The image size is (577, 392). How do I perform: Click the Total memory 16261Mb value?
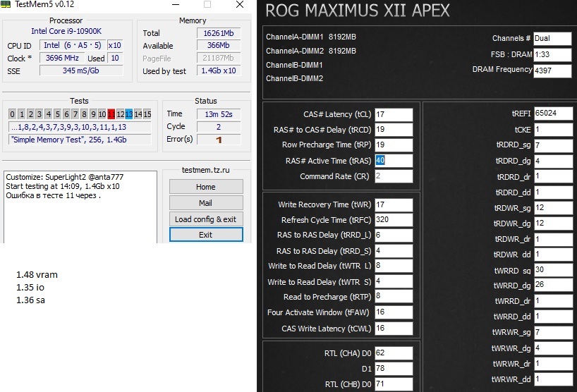(219, 33)
